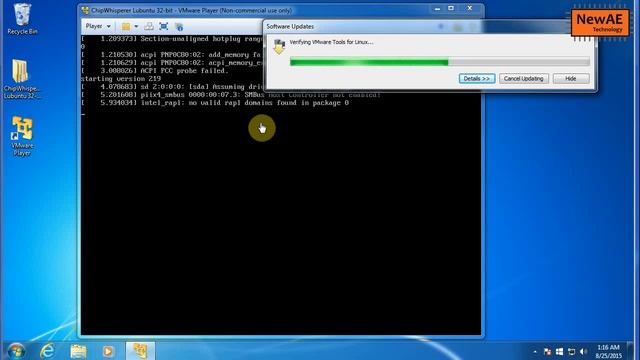Click VMware Player taskbar button
The image size is (640, 360).
tap(140, 351)
